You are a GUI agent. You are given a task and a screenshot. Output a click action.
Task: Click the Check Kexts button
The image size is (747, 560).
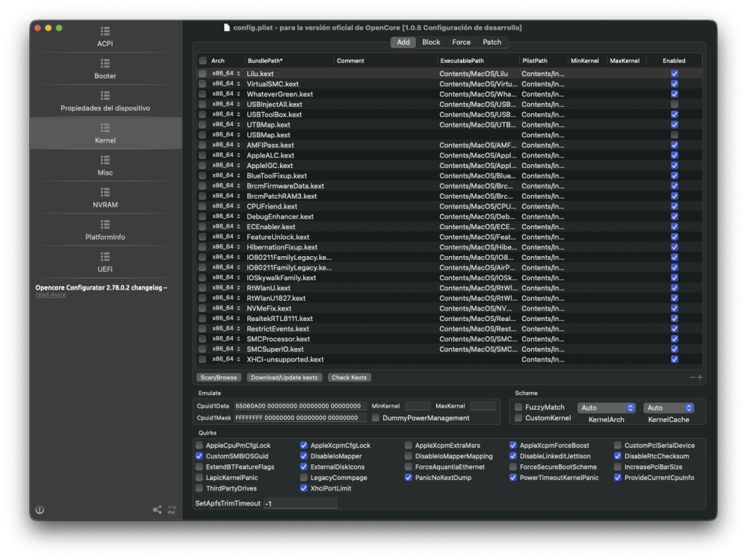349,377
